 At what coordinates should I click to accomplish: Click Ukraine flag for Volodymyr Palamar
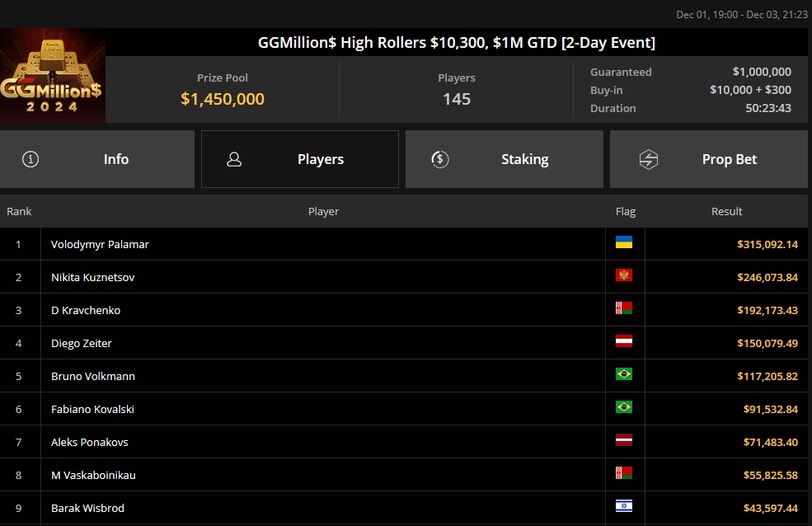624,242
